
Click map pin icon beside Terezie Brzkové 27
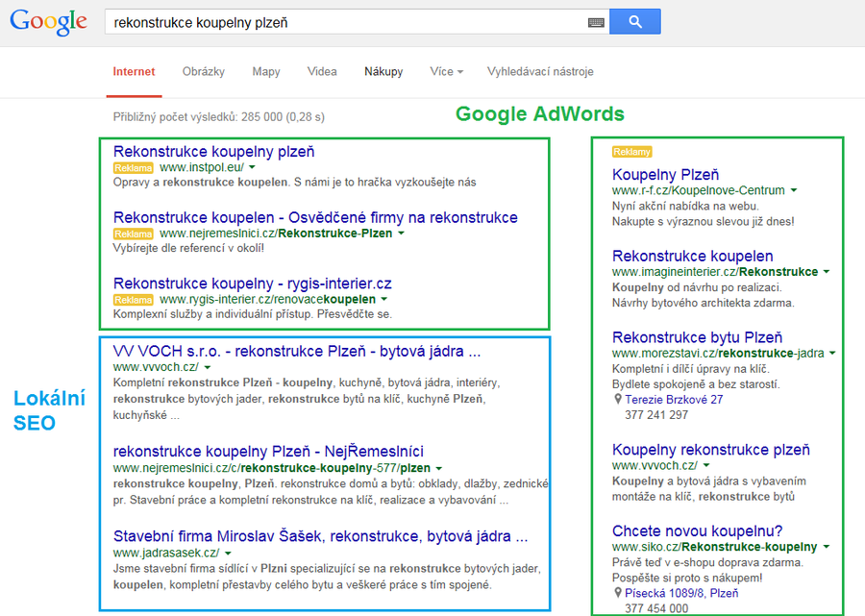(618, 399)
